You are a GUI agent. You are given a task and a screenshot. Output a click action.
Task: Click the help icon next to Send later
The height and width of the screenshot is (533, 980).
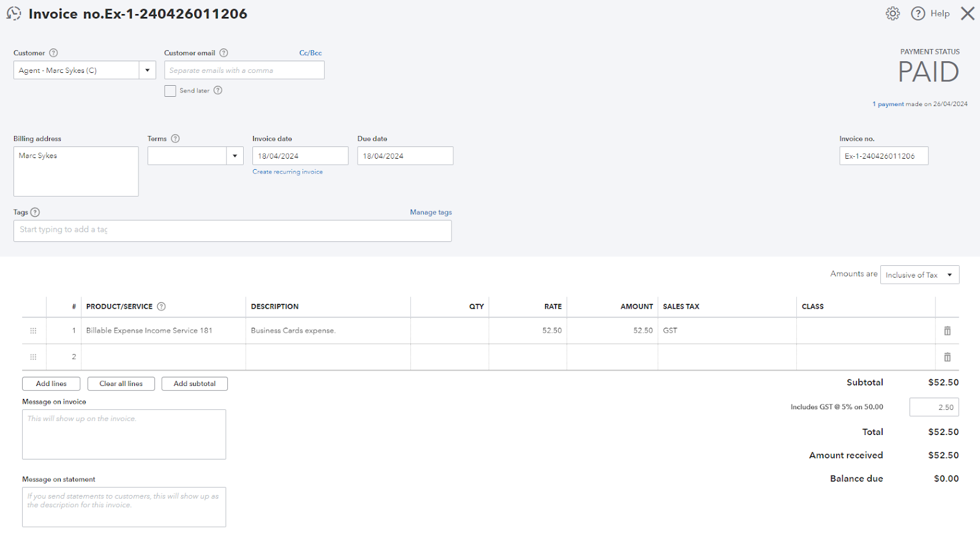pos(218,90)
